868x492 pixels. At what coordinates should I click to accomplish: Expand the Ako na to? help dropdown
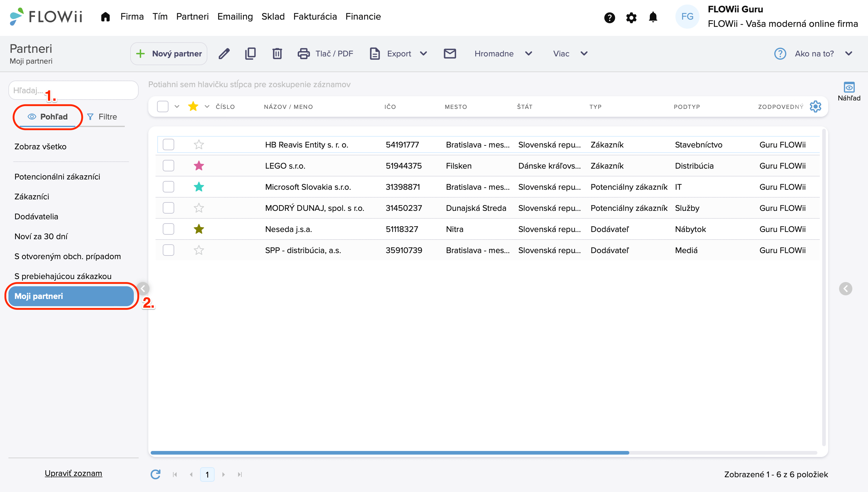click(x=848, y=53)
